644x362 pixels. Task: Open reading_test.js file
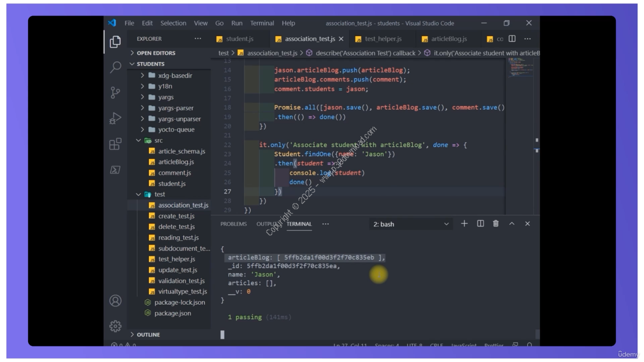coord(169,237)
